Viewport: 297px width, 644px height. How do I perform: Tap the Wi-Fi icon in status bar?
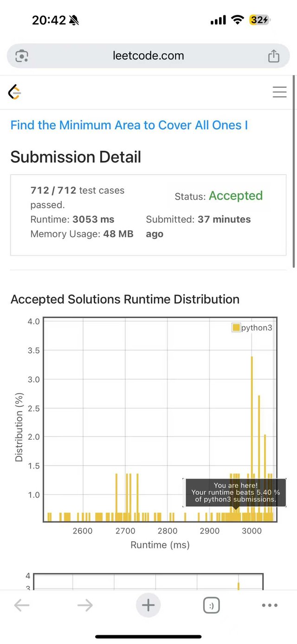point(238,20)
